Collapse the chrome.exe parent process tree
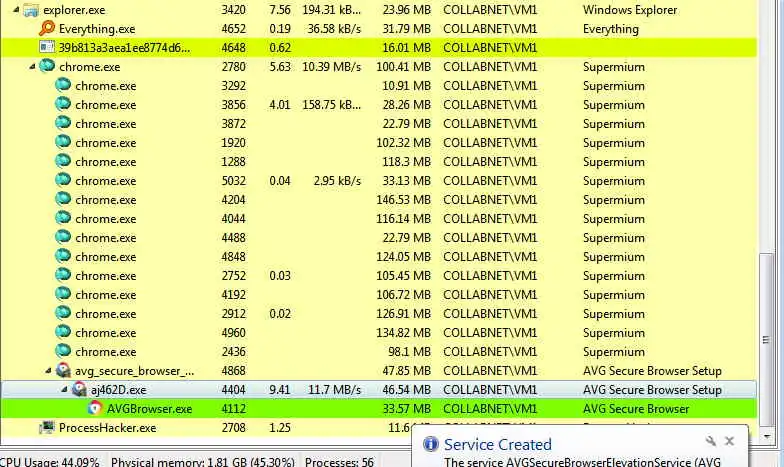Viewport: 784px width, 467px height. [32, 66]
